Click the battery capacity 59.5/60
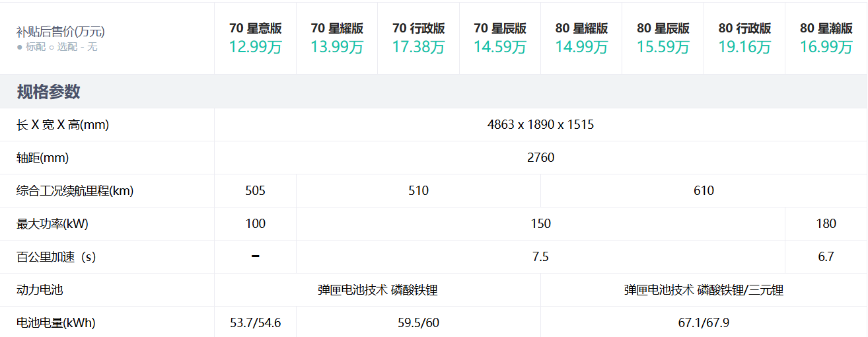868x337 pixels. pyautogui.click(x=418, y=322)
